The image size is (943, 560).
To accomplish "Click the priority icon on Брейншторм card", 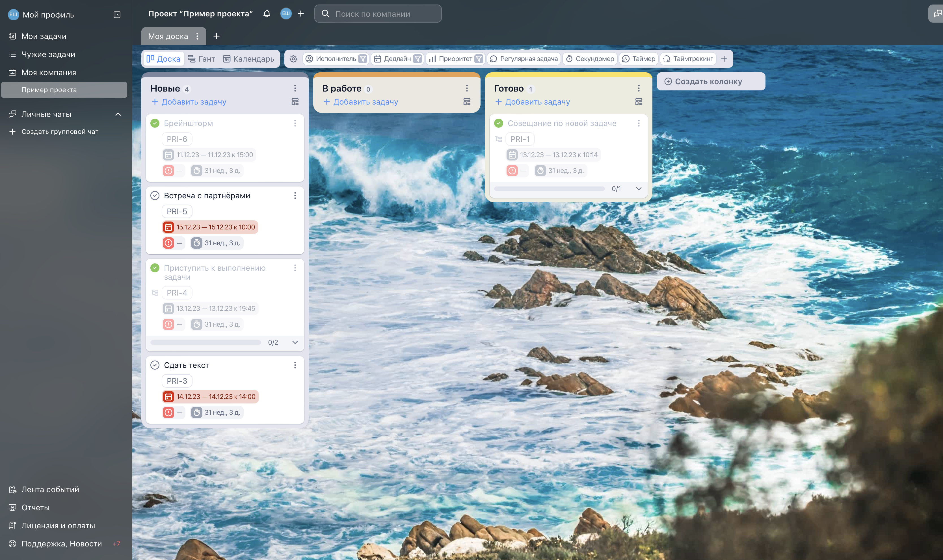I will pyautogui.click(x=168, y=171).
